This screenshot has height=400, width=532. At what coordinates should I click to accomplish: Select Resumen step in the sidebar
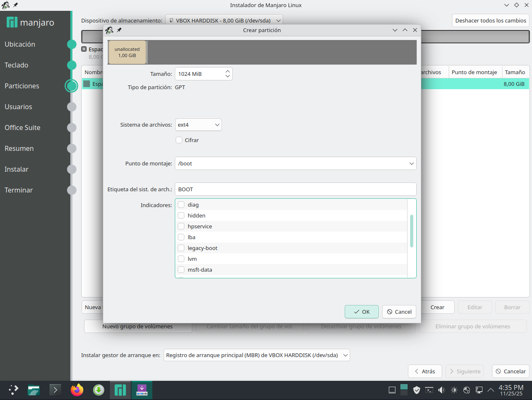tap(19, 148)
